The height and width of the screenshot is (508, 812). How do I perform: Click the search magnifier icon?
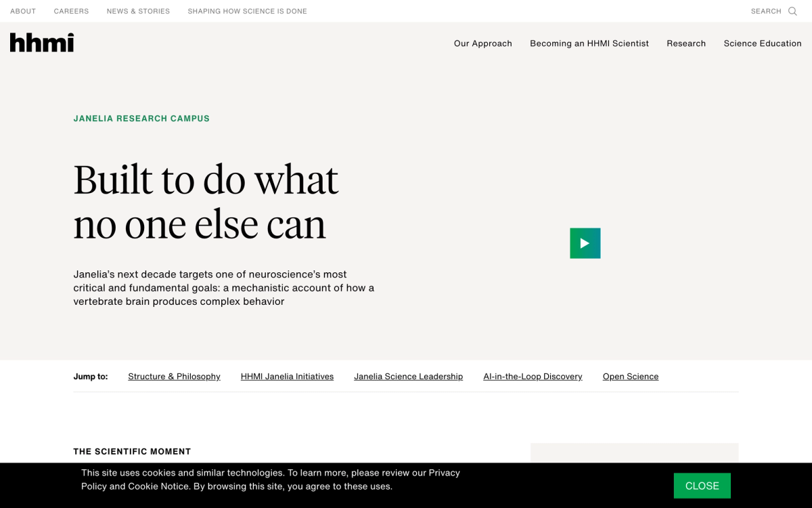(x=792, y=12)
